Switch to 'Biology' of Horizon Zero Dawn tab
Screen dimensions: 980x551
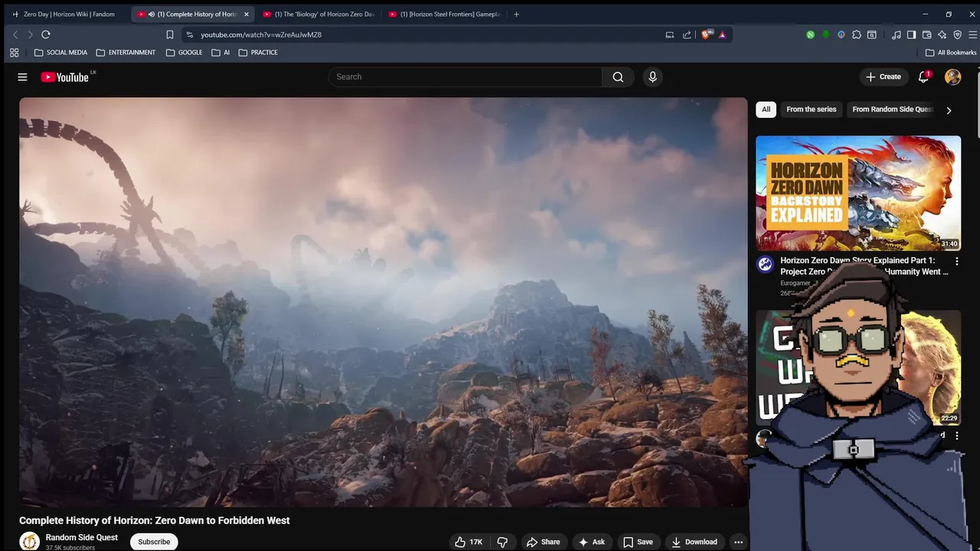pos(320,15)
